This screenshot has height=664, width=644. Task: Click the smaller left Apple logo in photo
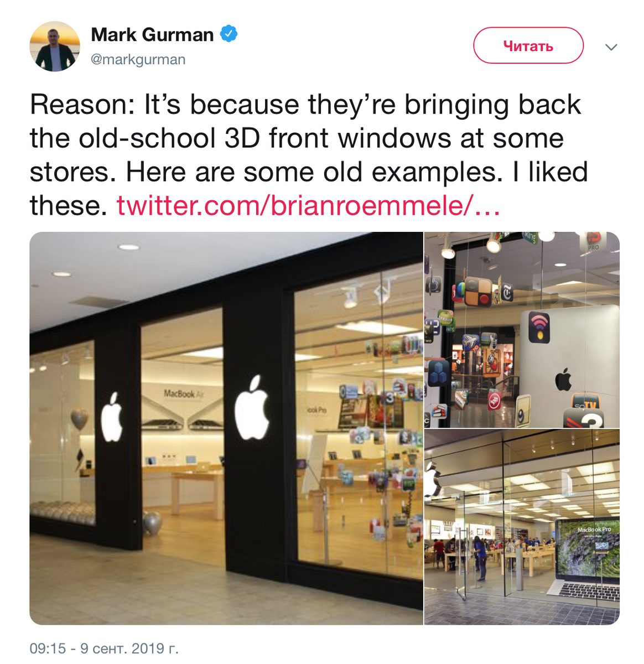(112, 417)
